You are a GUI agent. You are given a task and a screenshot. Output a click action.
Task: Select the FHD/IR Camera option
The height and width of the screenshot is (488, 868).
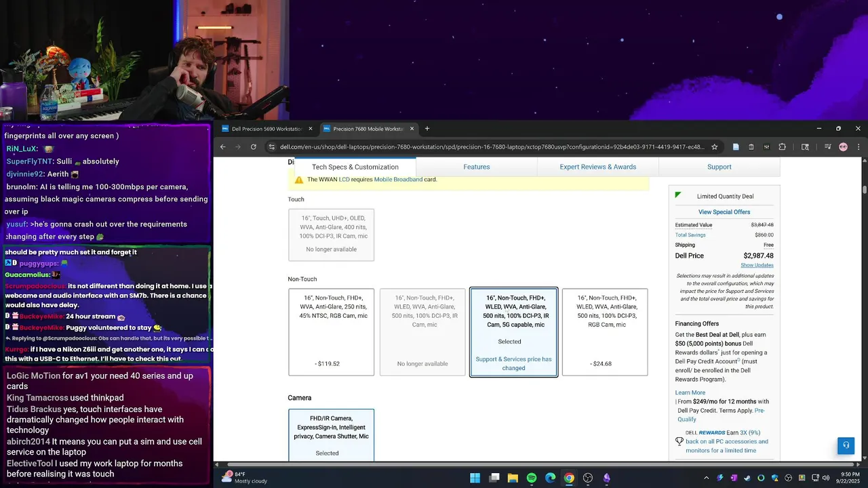[x=331, y=435]
